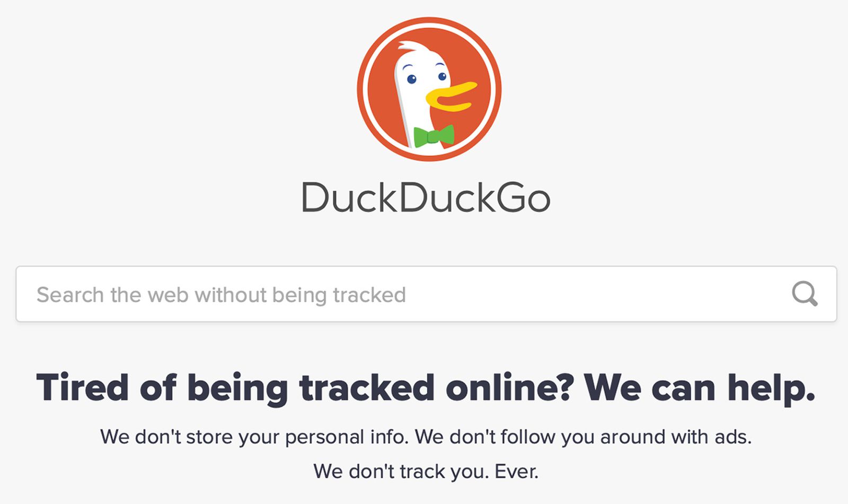Click the 'Tired of being tracked online?' heading
848x504 pixels.
pyautogui.click(x=305, y=388)
